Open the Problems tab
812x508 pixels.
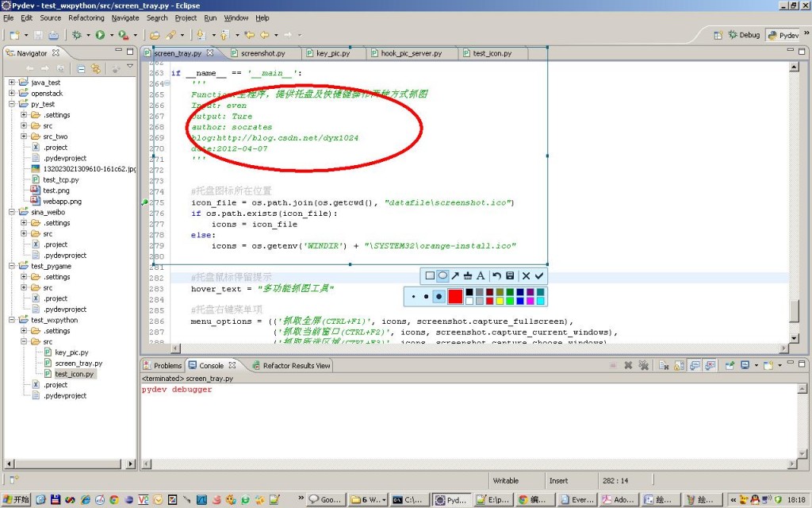(163, 365)
